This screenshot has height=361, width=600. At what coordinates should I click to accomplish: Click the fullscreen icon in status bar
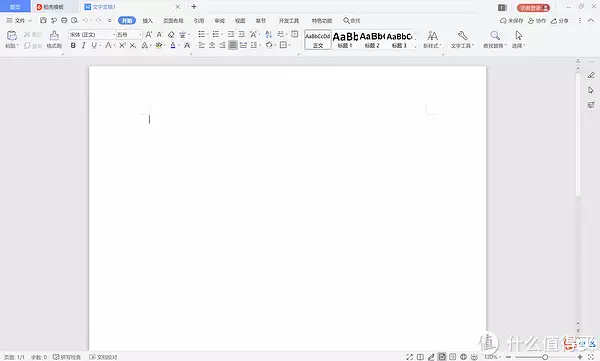pos(409,357)
